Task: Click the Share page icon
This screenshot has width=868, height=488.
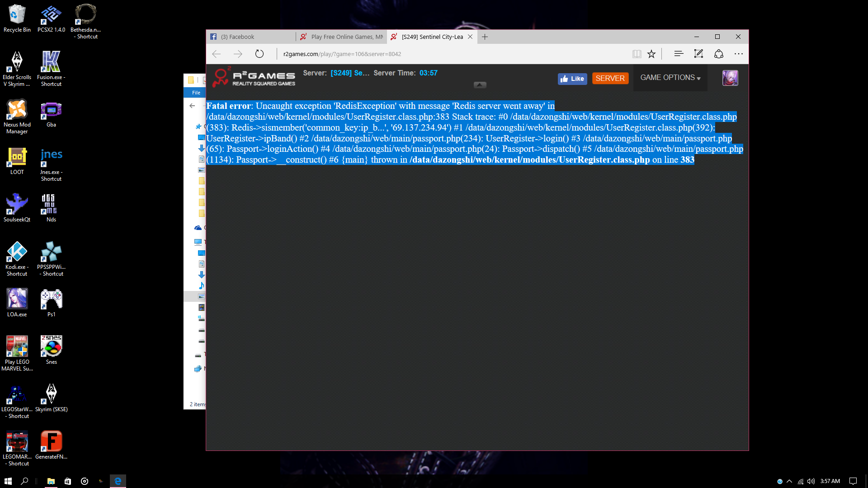Action: point(718,54)
